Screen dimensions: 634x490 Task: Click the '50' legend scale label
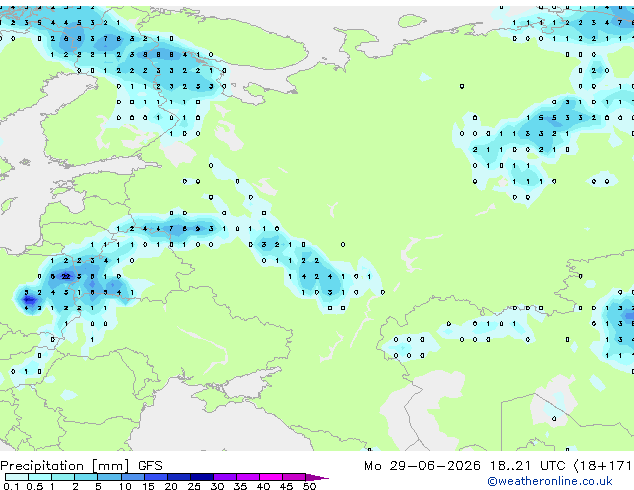pos(310,486)
